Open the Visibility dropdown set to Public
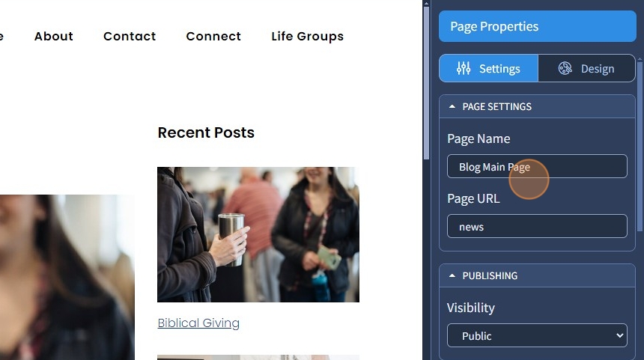 (537, 335)
